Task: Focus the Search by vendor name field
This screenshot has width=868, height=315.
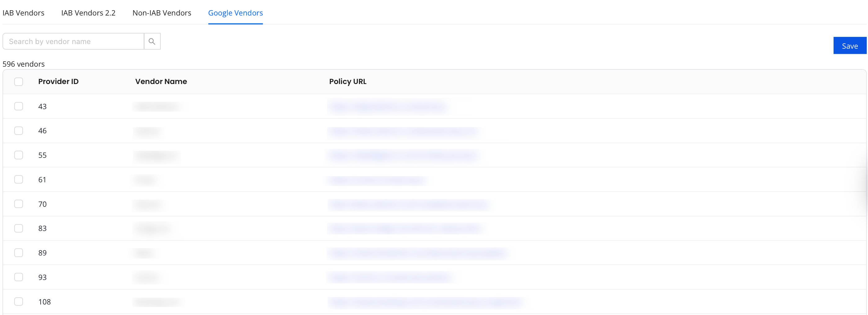Action: coord(73,42)
